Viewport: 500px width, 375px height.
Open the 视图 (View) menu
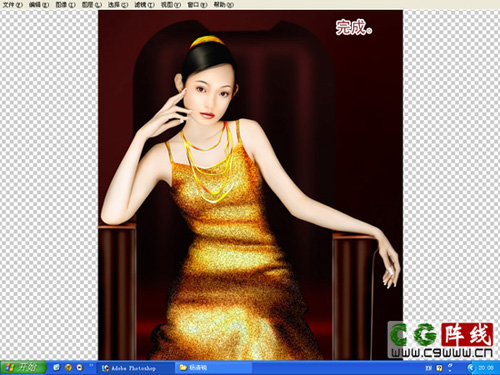pyautogui.click(x=171, y=5)
